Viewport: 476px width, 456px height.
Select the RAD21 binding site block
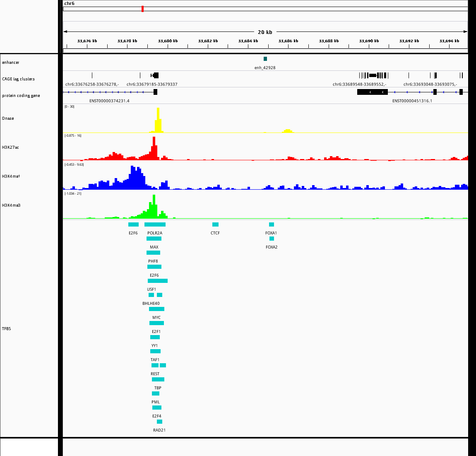[x=159, y=422]
